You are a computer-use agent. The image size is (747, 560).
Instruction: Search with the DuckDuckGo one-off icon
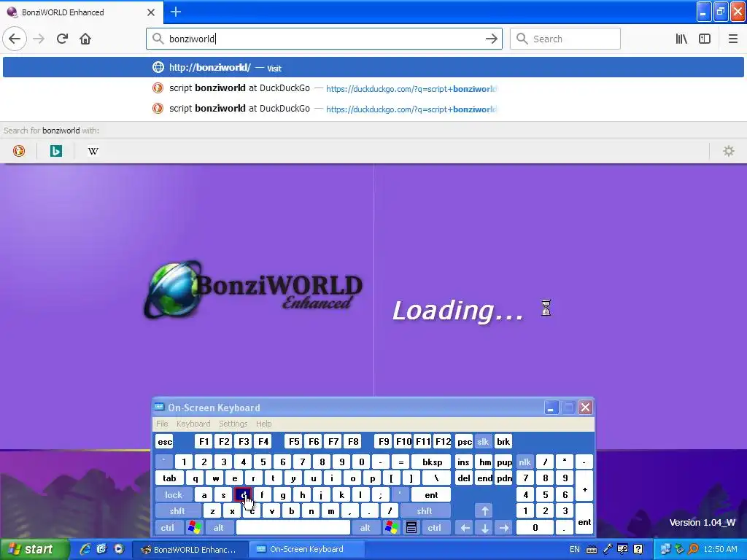pyautogui.click(x=18, y=151)
